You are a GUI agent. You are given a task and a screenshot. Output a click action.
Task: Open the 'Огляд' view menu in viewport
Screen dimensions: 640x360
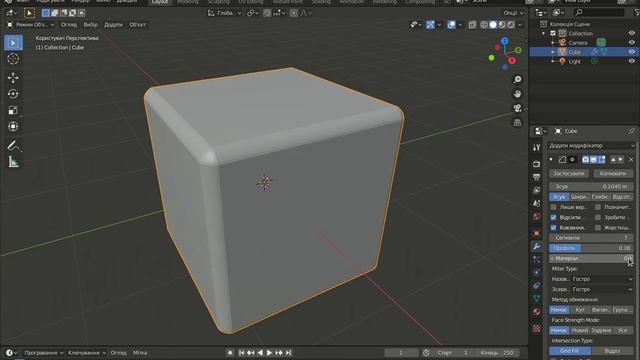pos(69,25)
